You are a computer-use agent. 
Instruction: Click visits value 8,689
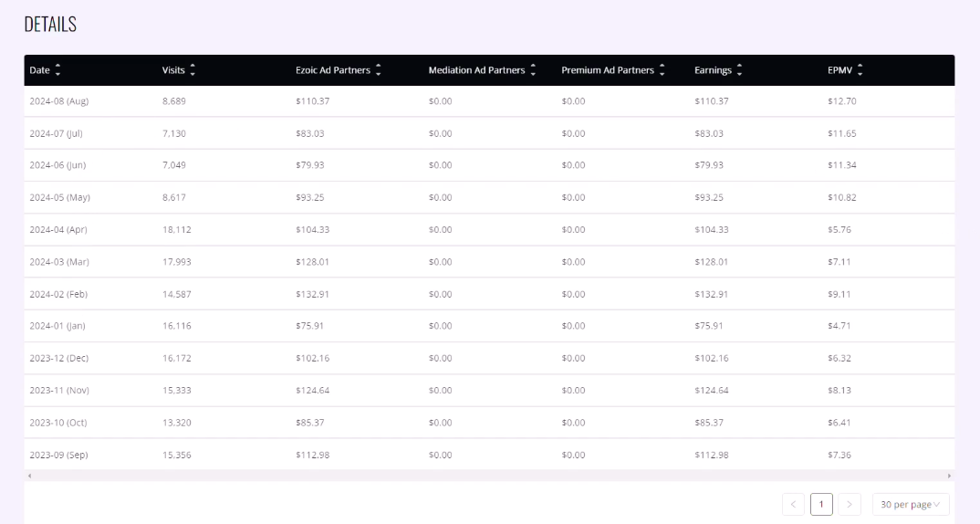point(173,100)
